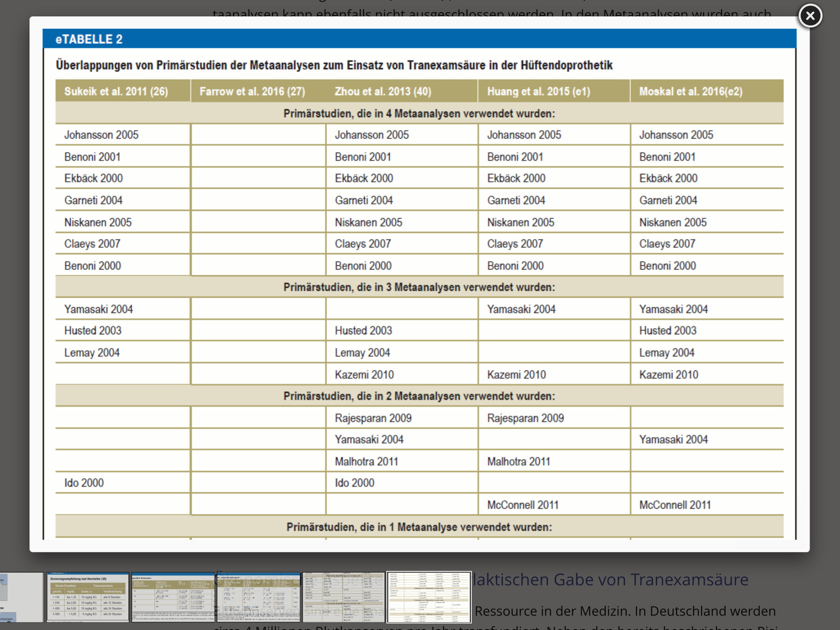Open the fourth thumbnail in the gallery strip
Image resolution: width=840 pixels, height=630 pixels.
pos(258,597)
